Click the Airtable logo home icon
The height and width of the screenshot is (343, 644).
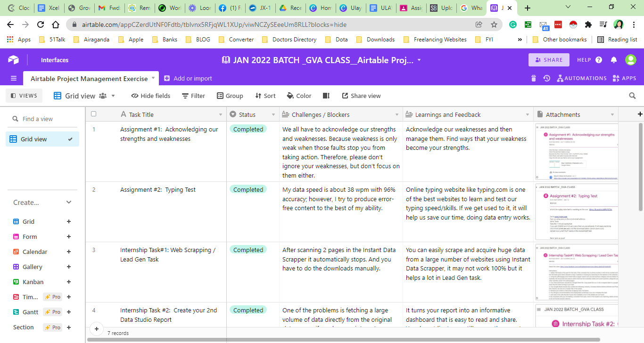[13, 60]
